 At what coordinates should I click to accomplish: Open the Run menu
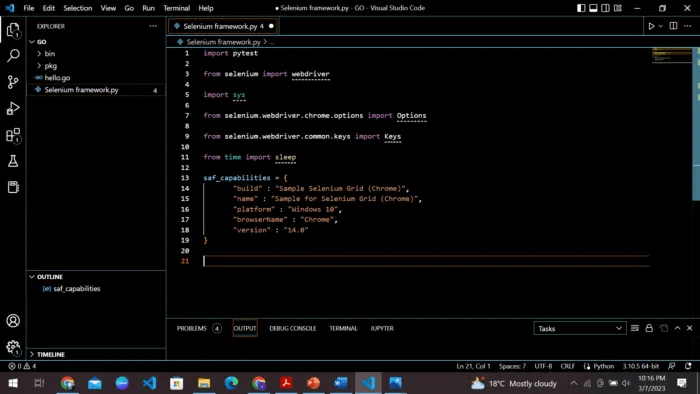148,8
